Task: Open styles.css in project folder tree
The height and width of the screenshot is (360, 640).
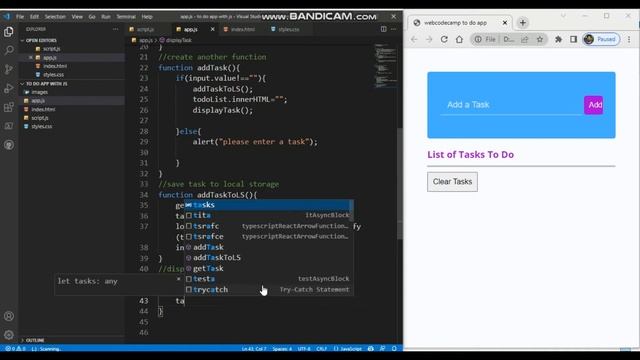Action: pyautogui.click(x=42, y=127)
